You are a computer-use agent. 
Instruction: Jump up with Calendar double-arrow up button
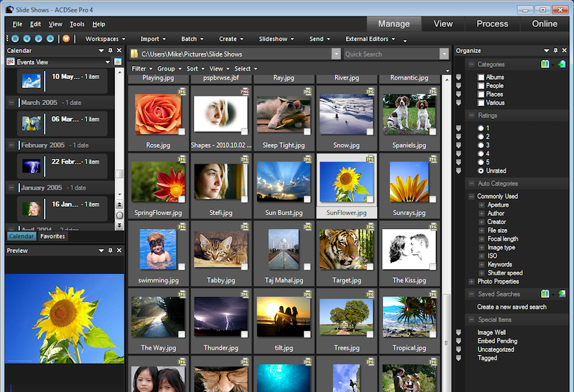120,204
